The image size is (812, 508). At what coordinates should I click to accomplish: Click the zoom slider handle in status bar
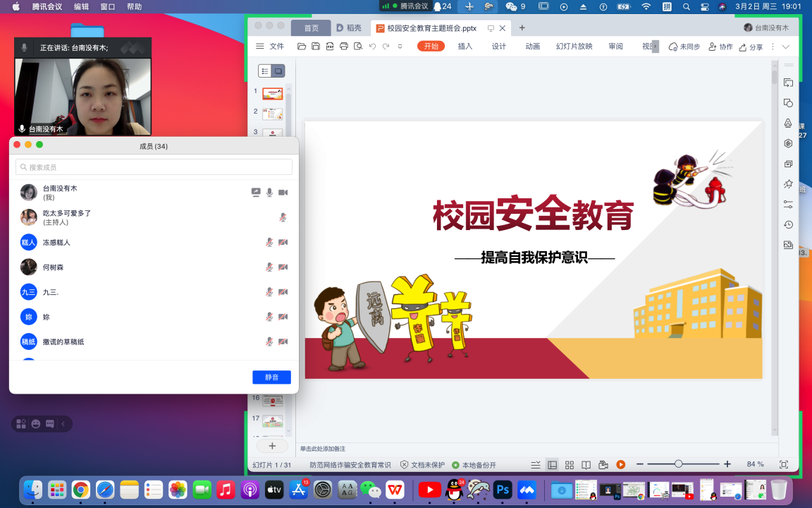(678, 464)
